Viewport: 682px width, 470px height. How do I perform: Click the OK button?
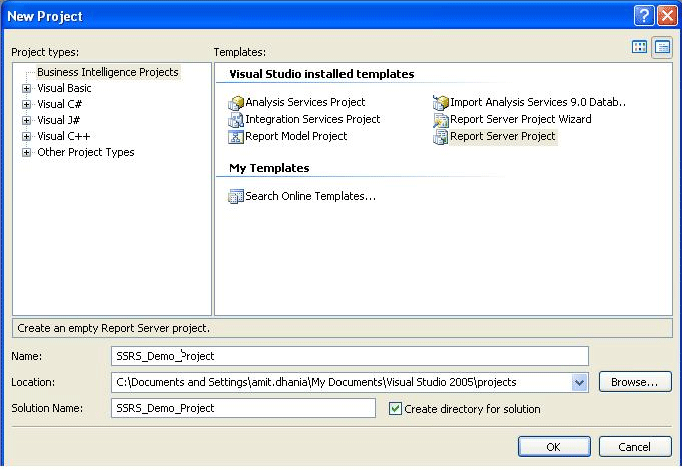[x=554, y=447]
